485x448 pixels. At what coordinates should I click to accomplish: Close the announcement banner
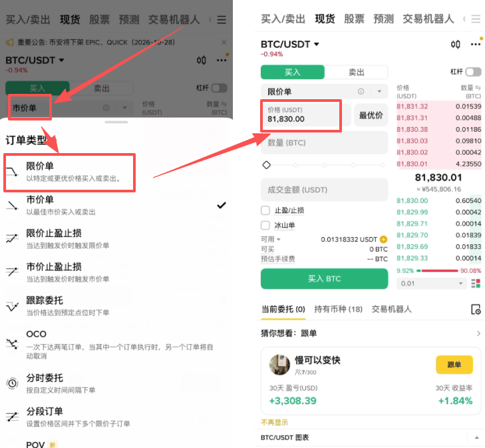point(224,43)
